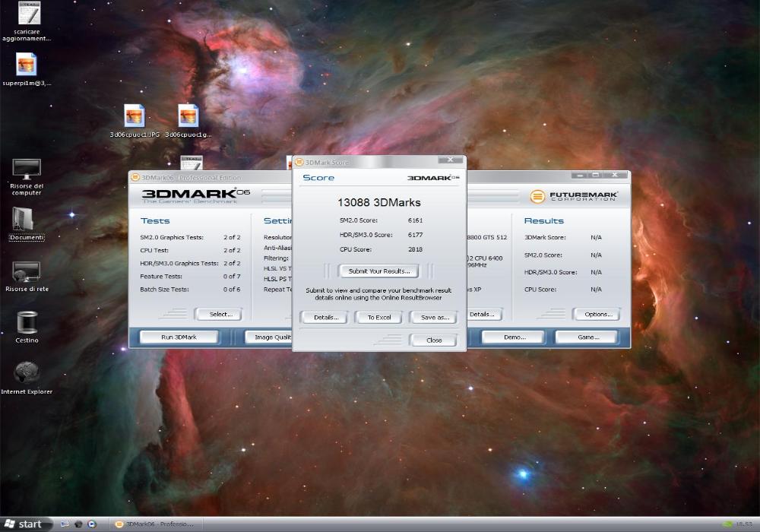Click the Image Quality button
Viewport: 760px width, 532px height.
[268, 337]
